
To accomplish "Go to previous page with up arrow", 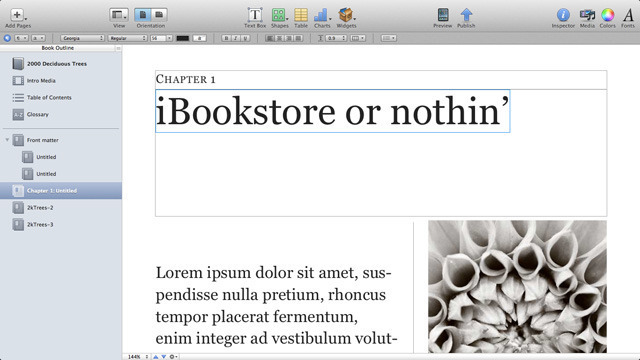I will 156,357.
